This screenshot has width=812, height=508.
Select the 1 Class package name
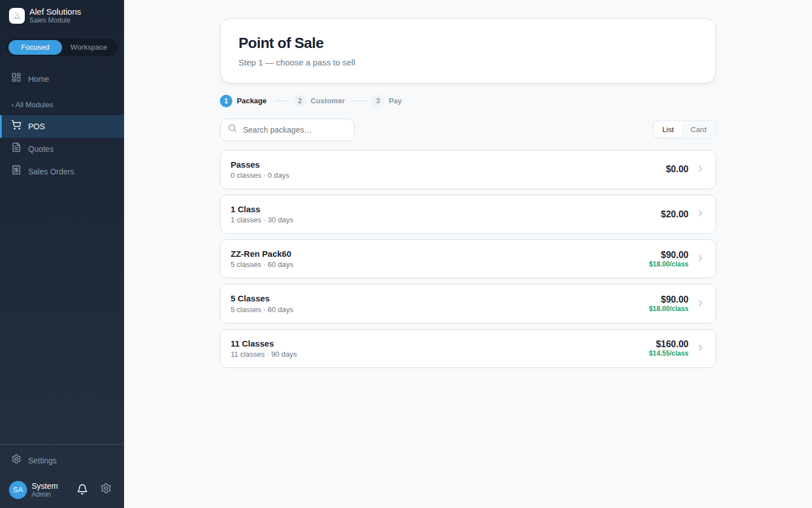[x=245, y=209]
